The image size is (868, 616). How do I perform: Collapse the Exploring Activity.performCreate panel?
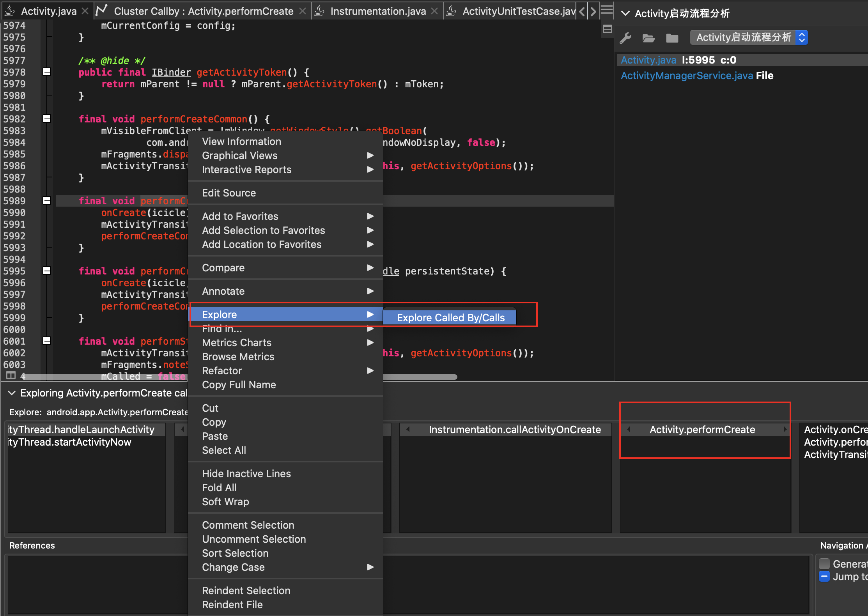click(12, 393)
